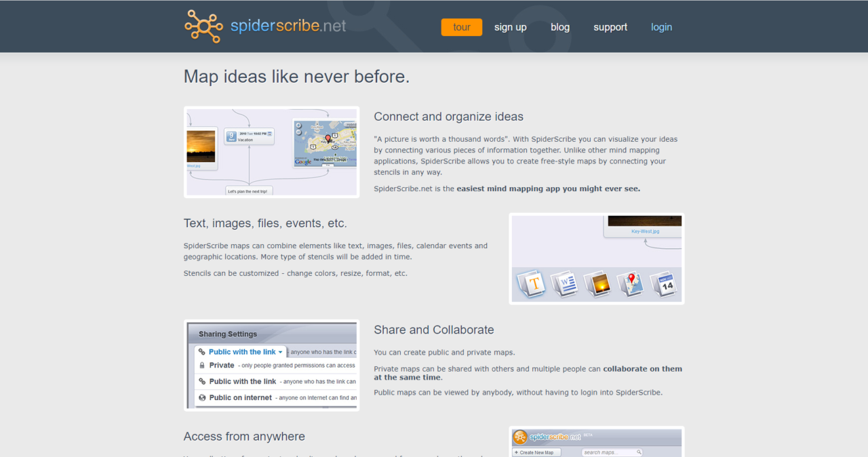The image size is (868, 457).
Task: Click the 'search maps...' input field
Action: (x=612, y=452)
